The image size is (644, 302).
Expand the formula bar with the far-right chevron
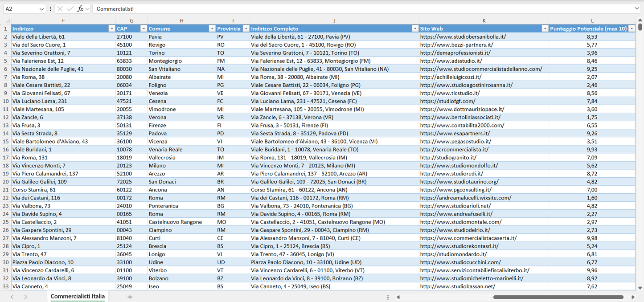click(637, 8)
